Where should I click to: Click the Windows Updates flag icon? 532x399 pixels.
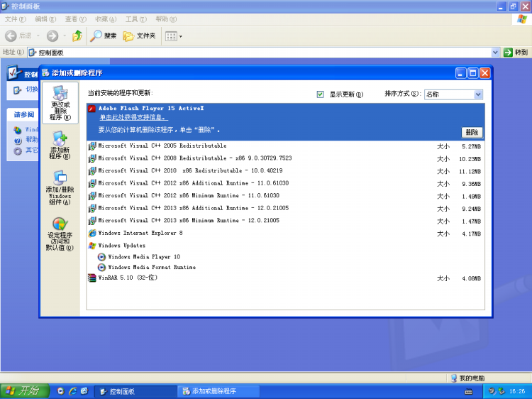pos(92,246)
